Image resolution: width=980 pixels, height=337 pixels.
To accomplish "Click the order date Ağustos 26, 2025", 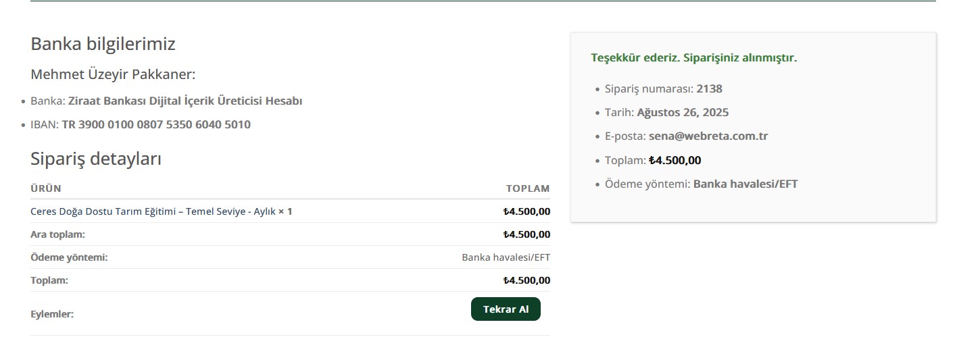I will point(683,112).
